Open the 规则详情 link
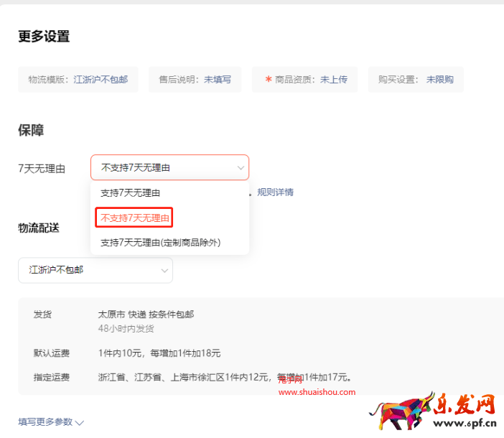 (x=275, y=192)
